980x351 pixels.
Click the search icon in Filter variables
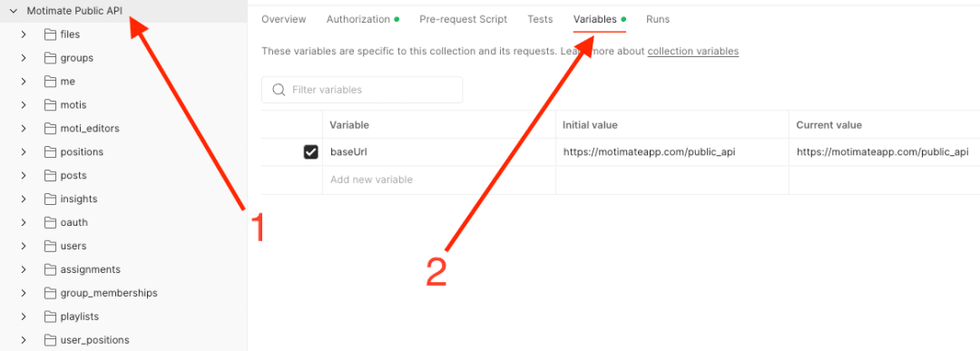click(279, 90)
